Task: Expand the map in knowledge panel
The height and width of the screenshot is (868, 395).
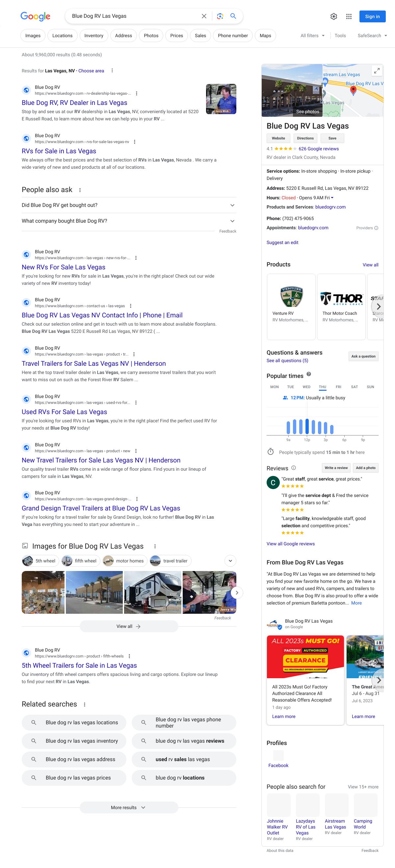Action: 377,71
